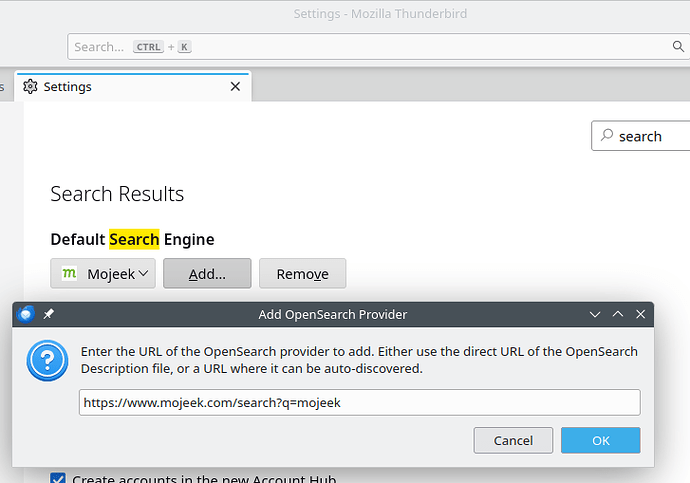Click the question mark icon in the dialog
This screenshot has width=690, height=483.
(48, 360)
